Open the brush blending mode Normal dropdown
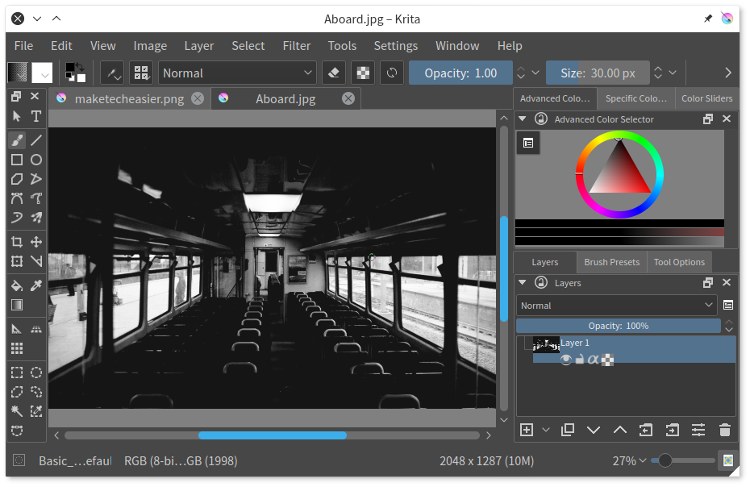750x487 pixels. (x=237, y=73)
